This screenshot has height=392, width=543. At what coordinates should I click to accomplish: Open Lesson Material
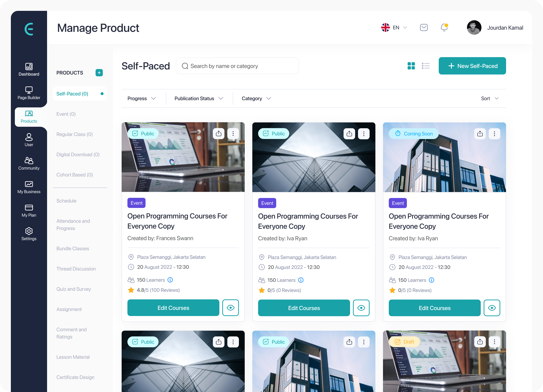click(x=73, y=357)
